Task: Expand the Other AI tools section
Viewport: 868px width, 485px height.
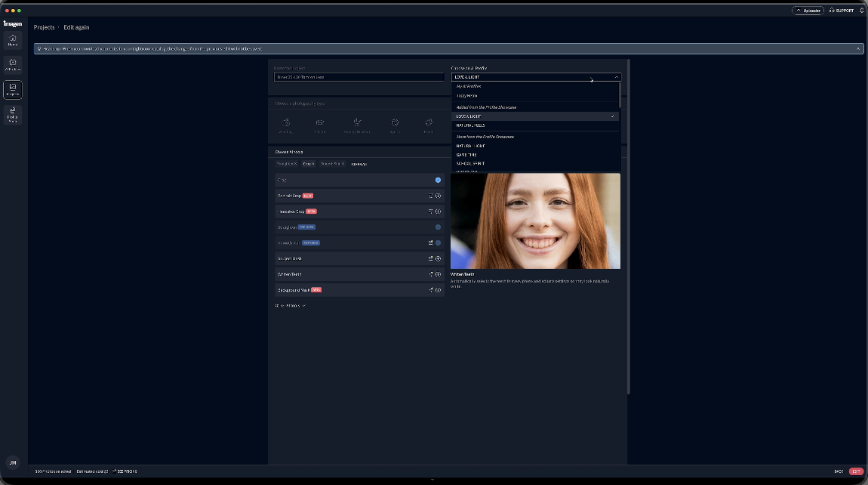Action: [288, 305]
